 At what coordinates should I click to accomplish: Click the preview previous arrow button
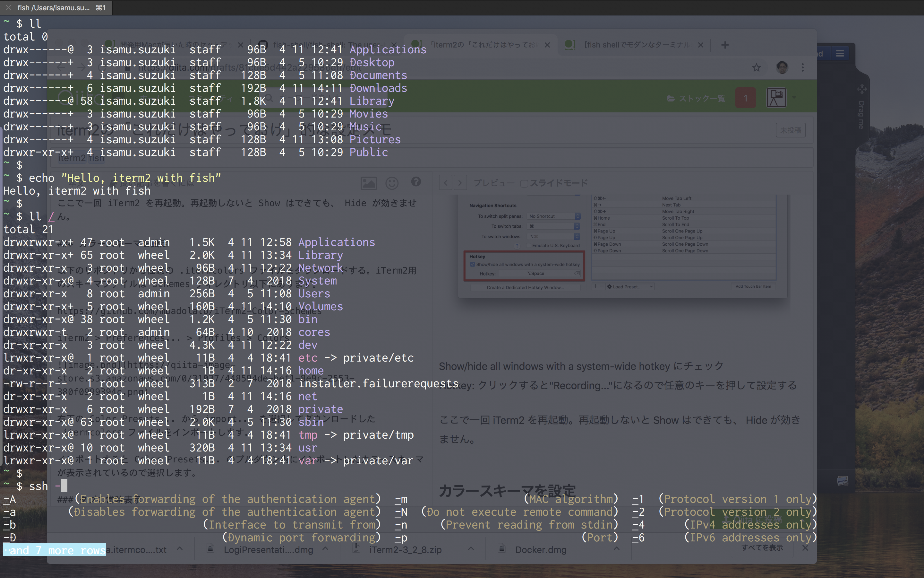pyautogui.click(x=446, y=183)
